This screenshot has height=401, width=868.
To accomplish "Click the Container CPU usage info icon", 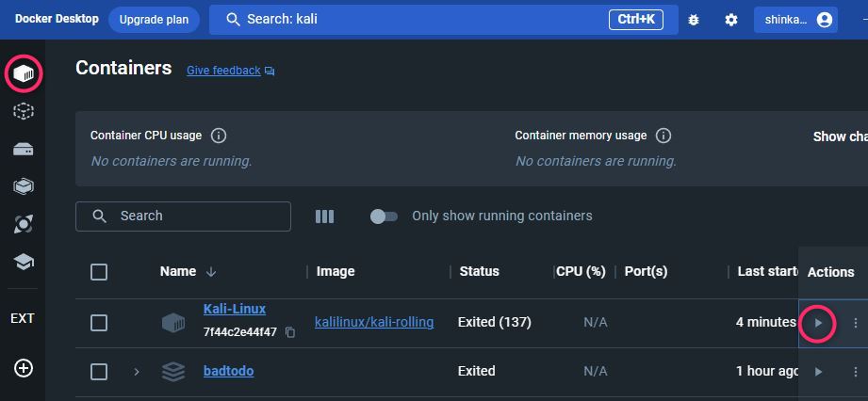I will [219, 136].
